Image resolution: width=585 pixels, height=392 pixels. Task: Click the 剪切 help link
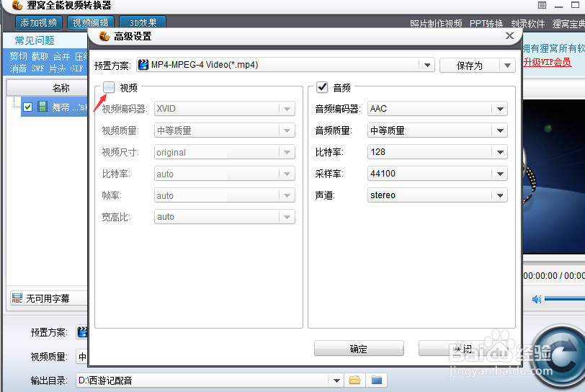click(x=18, y=56)
